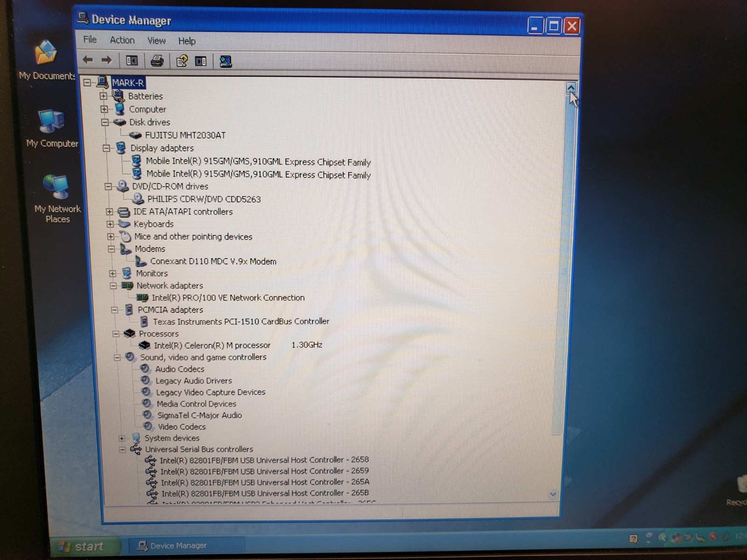Collapse the PCMCIA adapters category
The width and height of the screenshot is (747, 560).
tap(114, 310)
